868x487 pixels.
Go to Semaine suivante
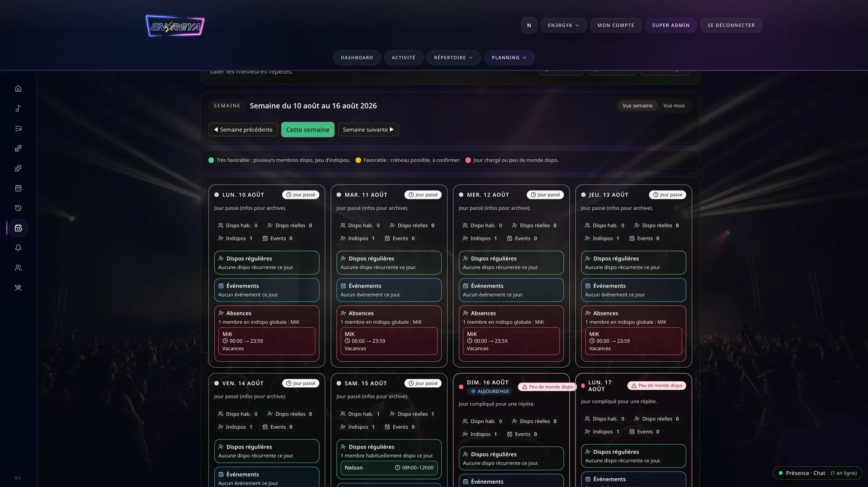(368, 130)
